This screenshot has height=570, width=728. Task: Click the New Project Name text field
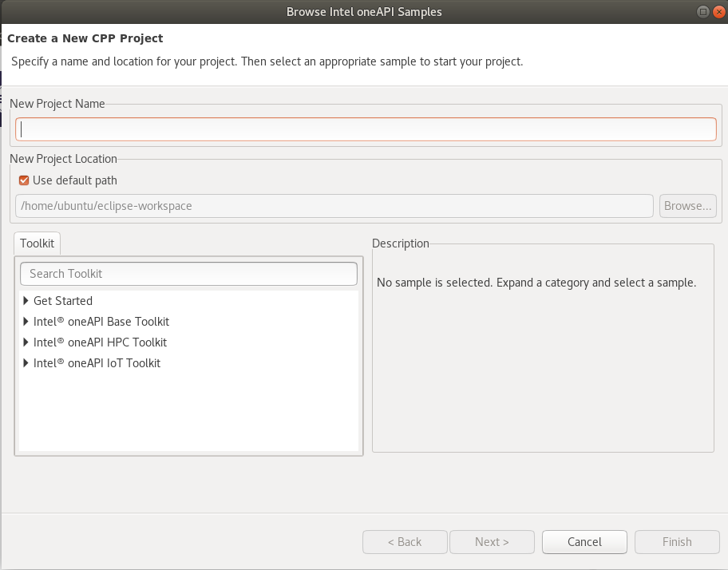click(x=366, y=129)
